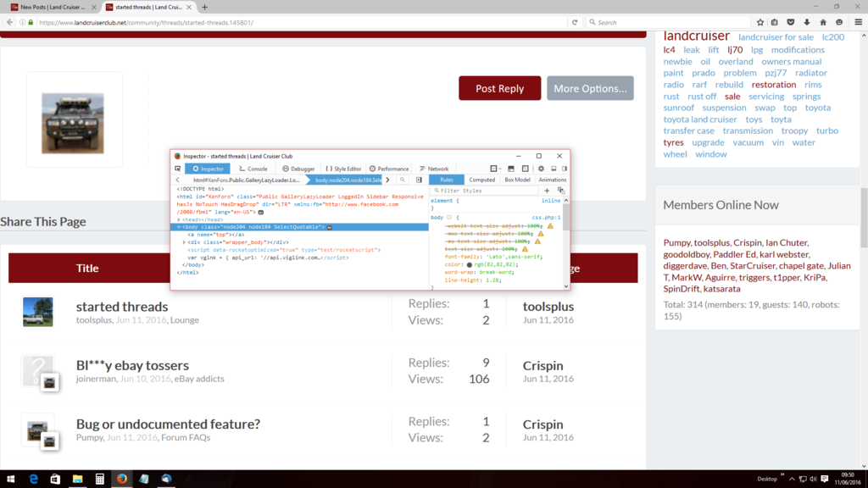Open toolsplus avatar thumbnail in thread list
This screenshot has height=488, width=868.
point(37,312)
